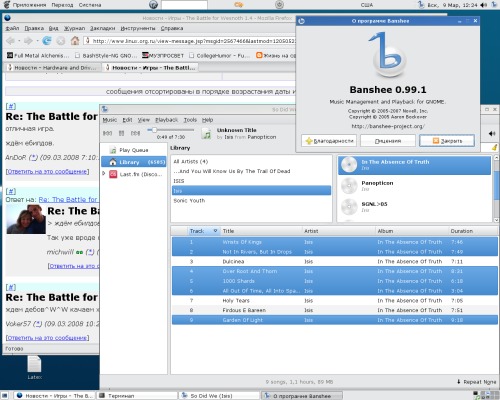Click the Закрыть button in About dialog
Image resolution: width=500 pixels, height=400 pixels.
[447, 141]
